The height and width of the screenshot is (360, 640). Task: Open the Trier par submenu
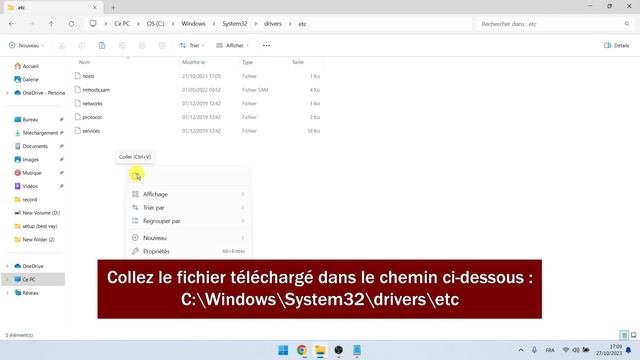(x=189, y=208)
